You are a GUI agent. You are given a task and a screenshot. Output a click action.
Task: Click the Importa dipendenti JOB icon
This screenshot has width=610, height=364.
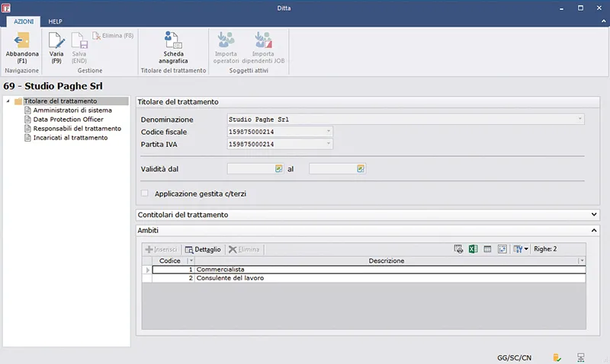click(263, 41)
